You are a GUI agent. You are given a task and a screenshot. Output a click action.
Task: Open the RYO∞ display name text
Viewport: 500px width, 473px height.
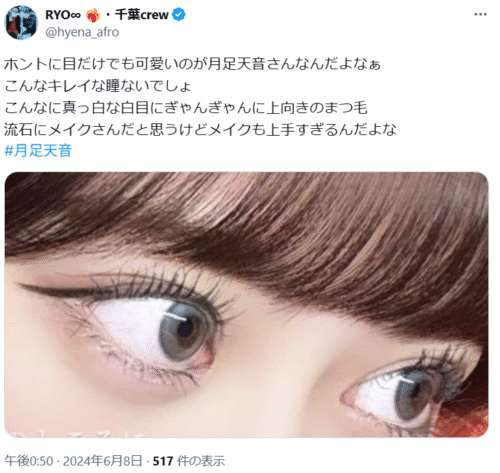(63, 15)
